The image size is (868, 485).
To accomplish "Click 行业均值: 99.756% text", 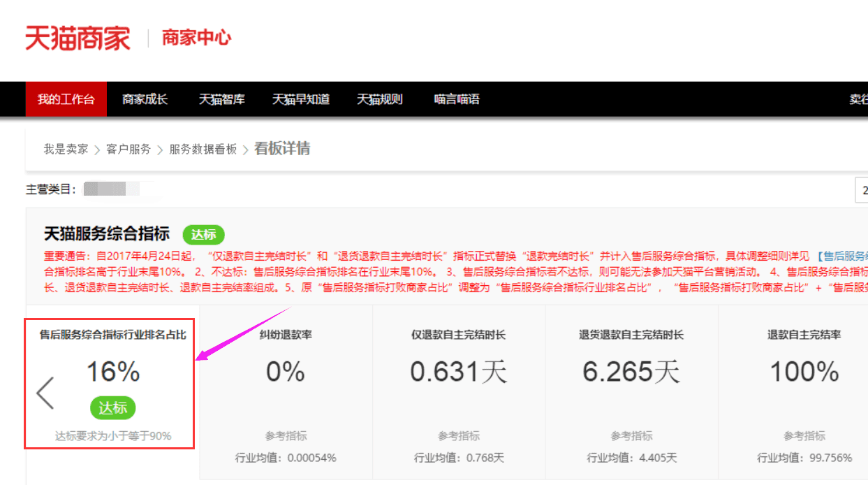I will 804,458.
